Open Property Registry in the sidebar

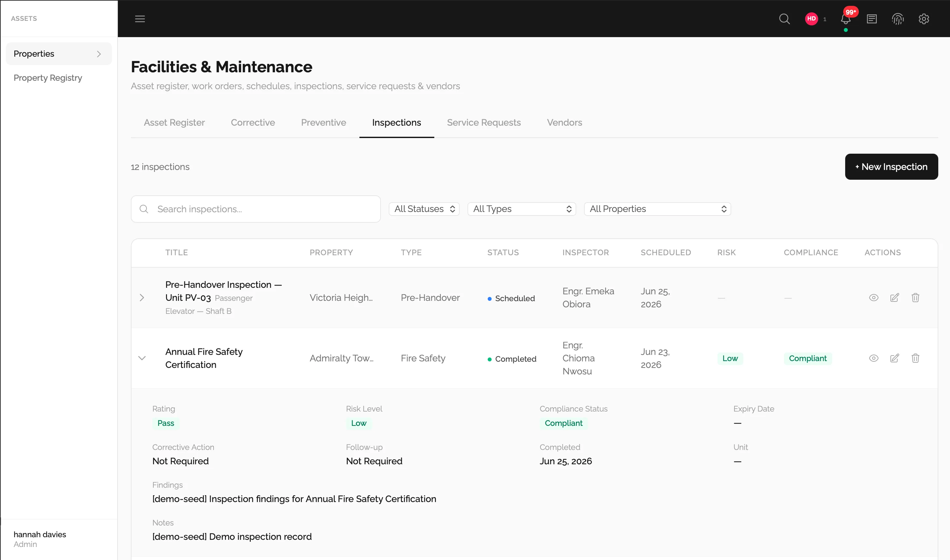click(x=48, y=78)
